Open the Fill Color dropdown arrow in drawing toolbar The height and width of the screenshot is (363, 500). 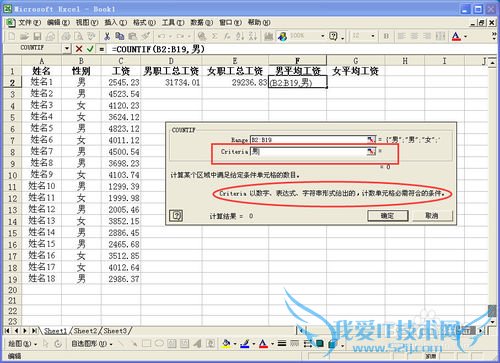pos(235,344)
